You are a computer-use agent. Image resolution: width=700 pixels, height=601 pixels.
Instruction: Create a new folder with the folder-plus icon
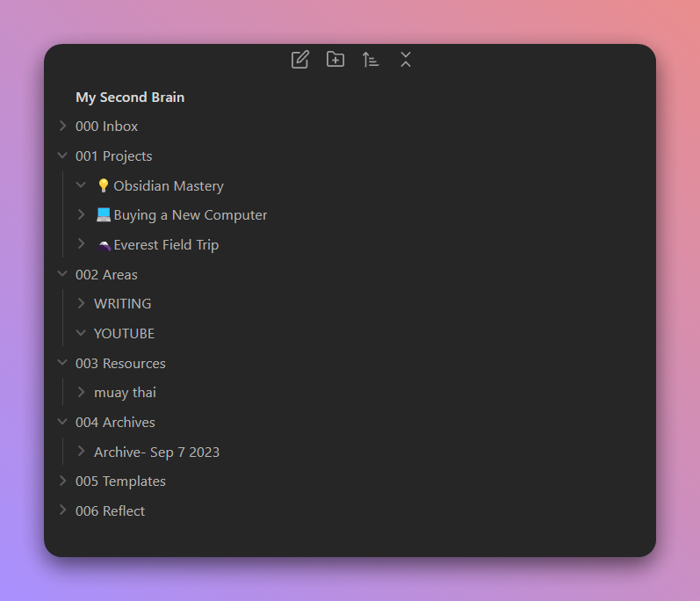coord(336,60)
